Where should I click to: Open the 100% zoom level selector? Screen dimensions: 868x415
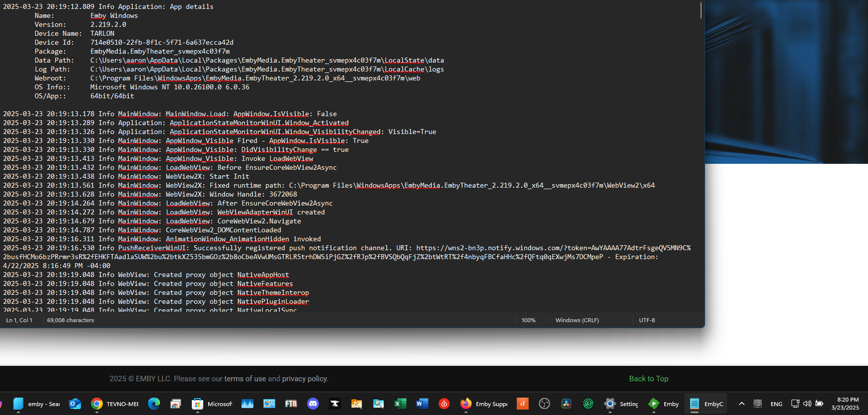click(x=528, y=320)
